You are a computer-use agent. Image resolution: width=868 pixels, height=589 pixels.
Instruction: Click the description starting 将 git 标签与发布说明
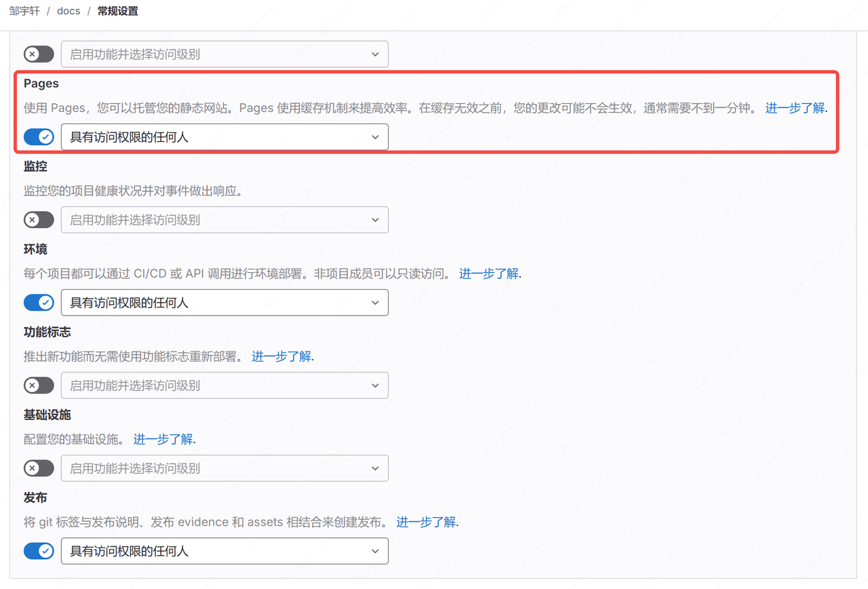tap(205, 522)
